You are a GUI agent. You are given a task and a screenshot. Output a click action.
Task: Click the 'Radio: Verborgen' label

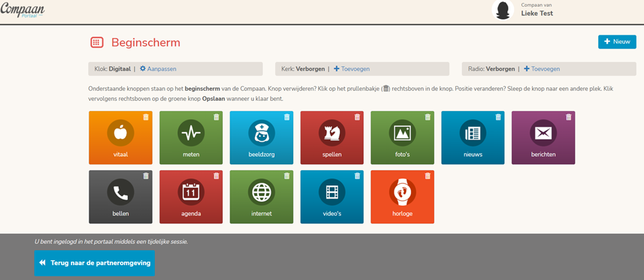pyautogui.click(x=491, y=69)
